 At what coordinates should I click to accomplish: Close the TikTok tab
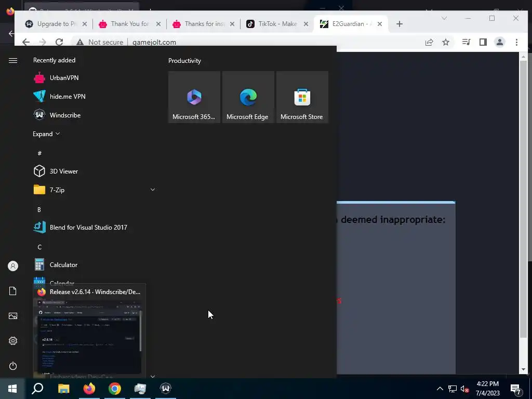(x=305, y=24)
